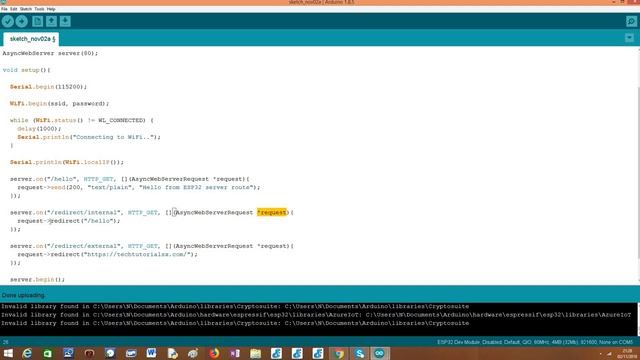Click the Arduino taskbar icon
Viewport: 640px width, 360px height.
point(380,353)
